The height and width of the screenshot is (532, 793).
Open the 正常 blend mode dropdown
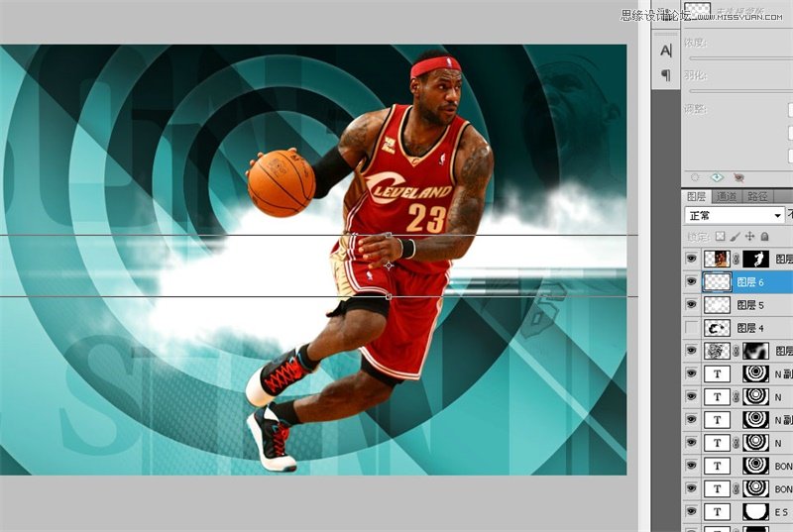pos(734,215)
